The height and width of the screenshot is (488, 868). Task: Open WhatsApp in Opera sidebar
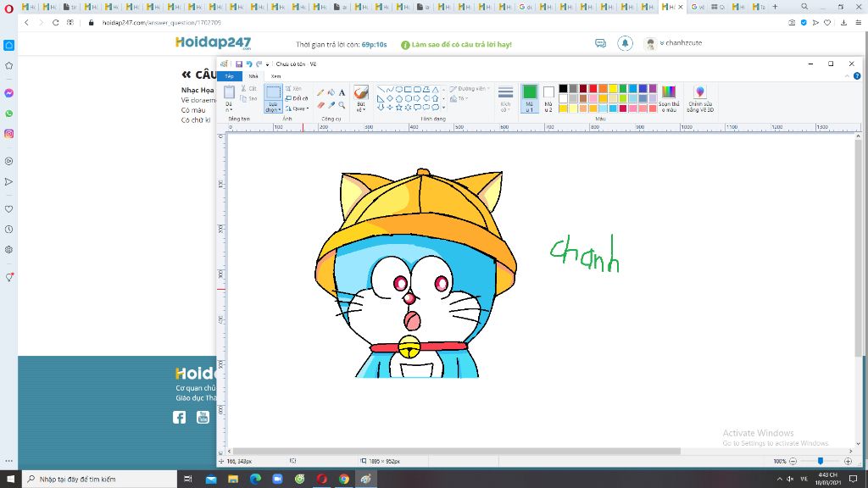(x=8, y=114)
